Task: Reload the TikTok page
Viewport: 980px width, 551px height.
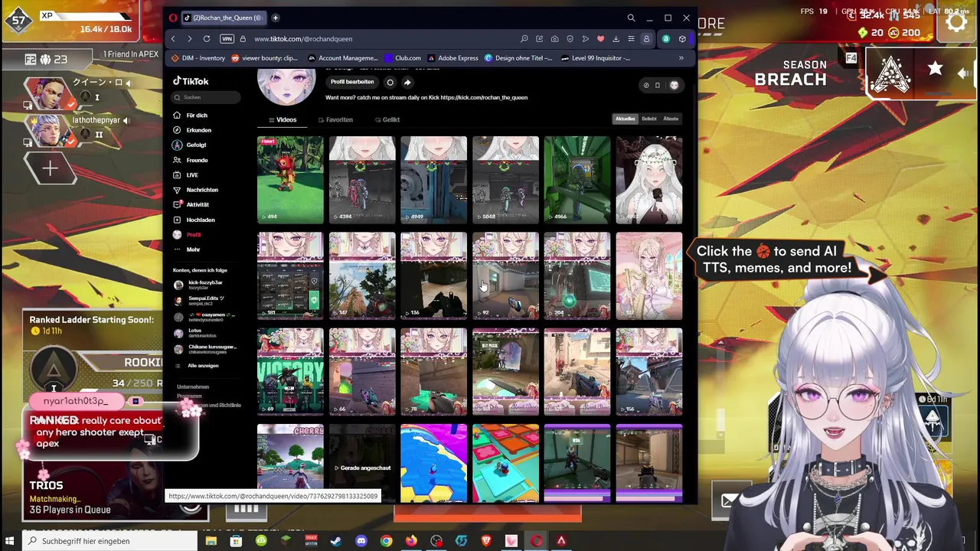Action: tap(207, 39)
